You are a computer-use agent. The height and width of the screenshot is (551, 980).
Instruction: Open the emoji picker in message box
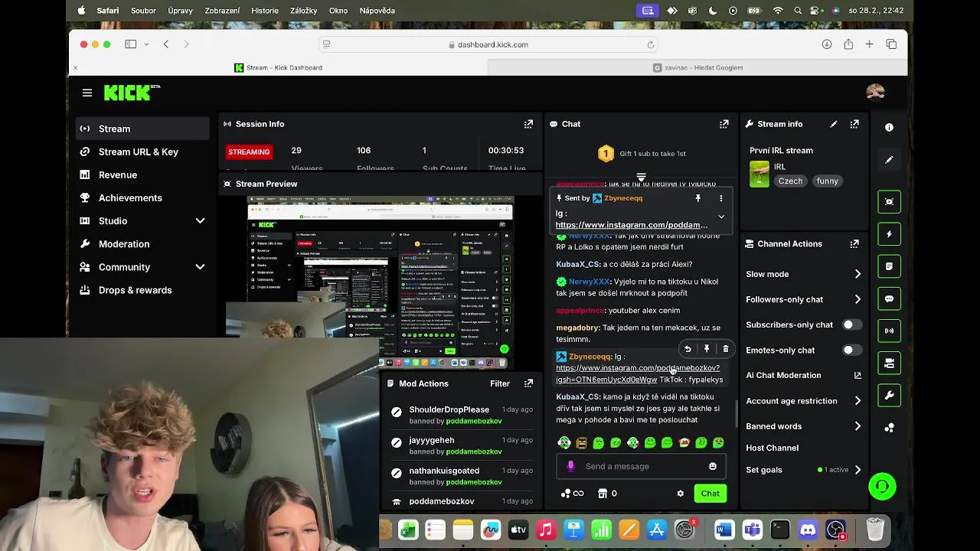[713, 466]
